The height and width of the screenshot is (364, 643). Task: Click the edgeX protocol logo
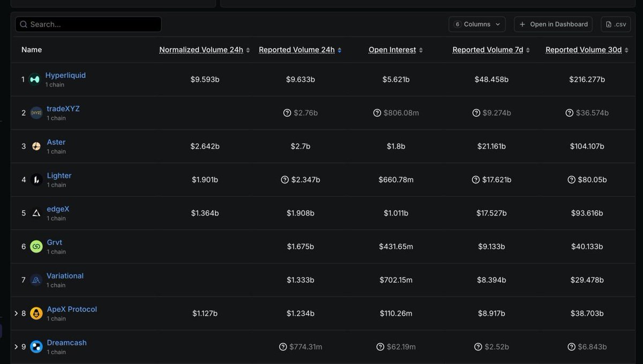pos(36,213)
